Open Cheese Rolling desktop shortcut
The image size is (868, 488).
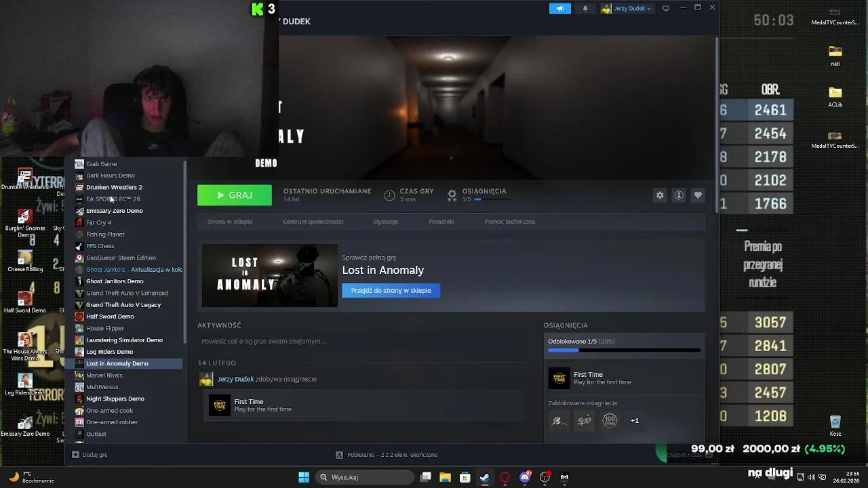click(x=25, y=262)
